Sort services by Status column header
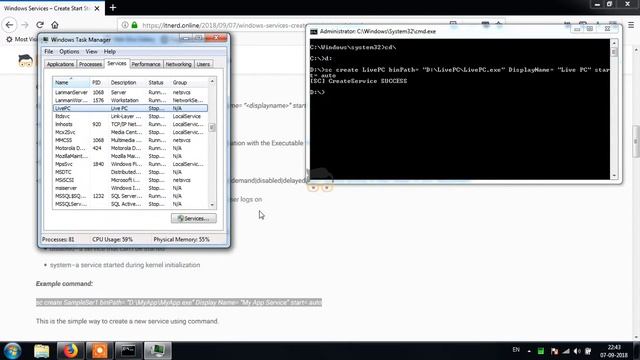The height and width of the screenshot is (360, 640). click(158, 82)
